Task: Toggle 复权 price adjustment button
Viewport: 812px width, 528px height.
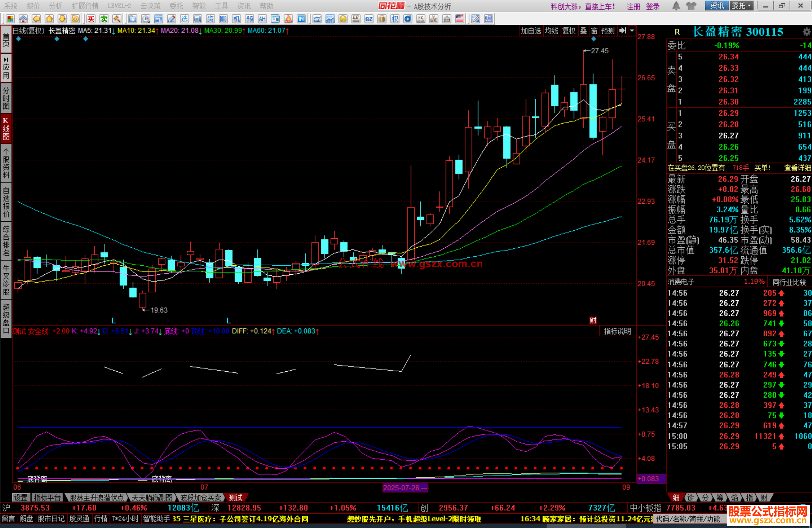Action: [569, 31]
